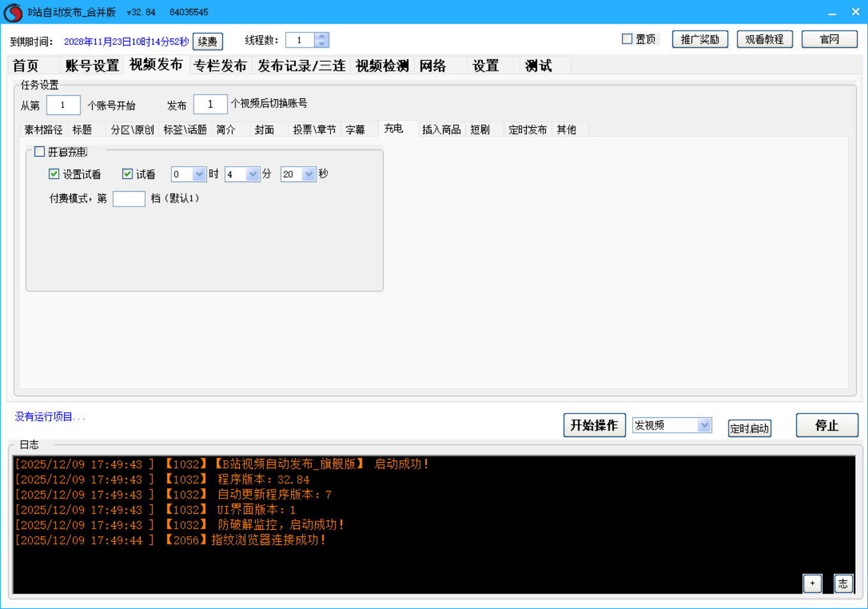
Task: Check the 置顶 always-on-top checkbox
Action: pos(627,39)
